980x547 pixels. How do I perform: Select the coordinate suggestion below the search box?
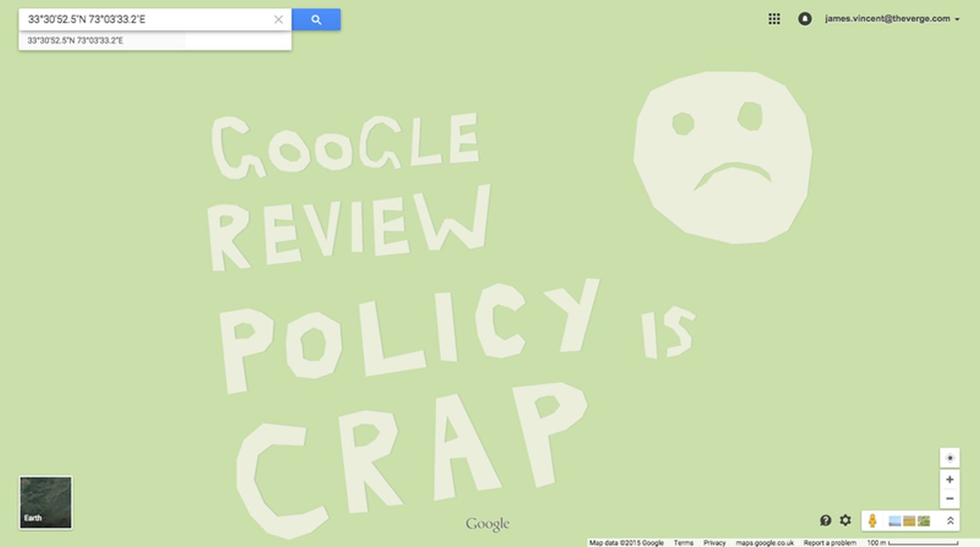pos(76,40)
